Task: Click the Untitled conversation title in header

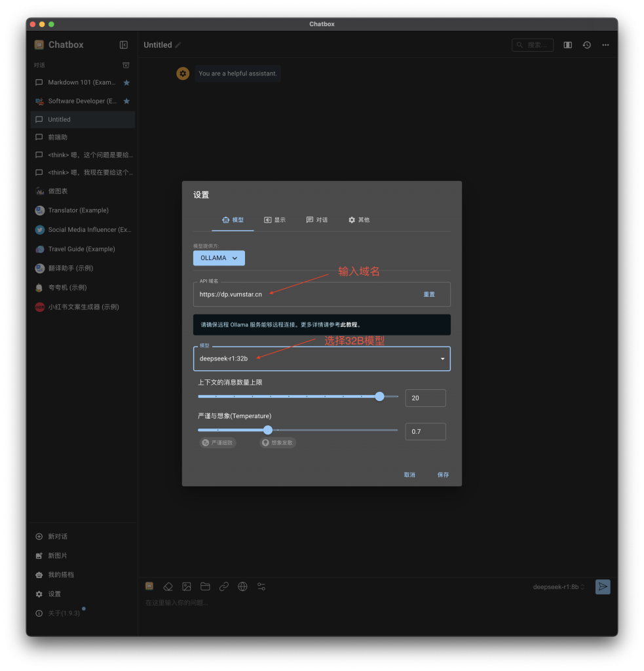Action: pyautogui.click(x=158, y=45)
